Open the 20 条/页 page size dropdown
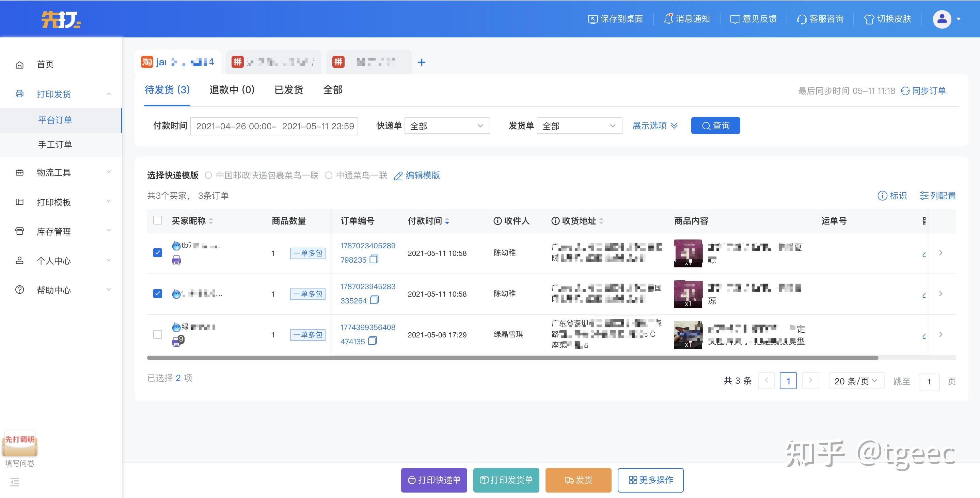 click(856, 381)
